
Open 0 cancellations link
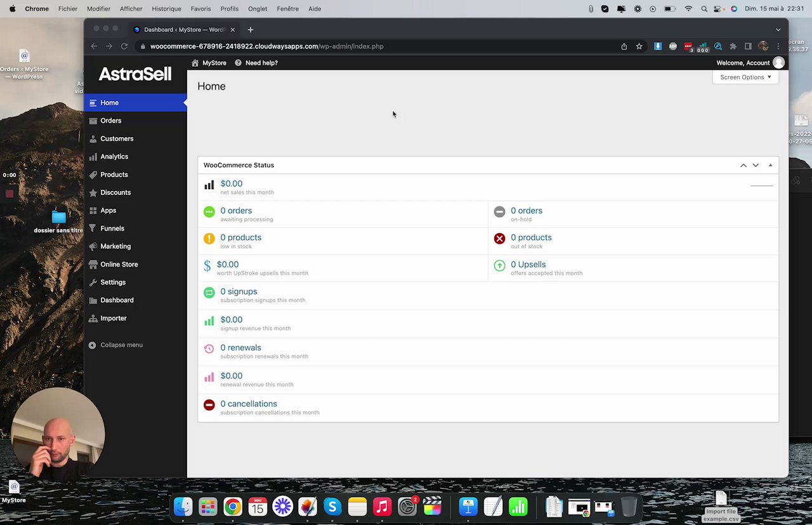click(x=249, y=404)
